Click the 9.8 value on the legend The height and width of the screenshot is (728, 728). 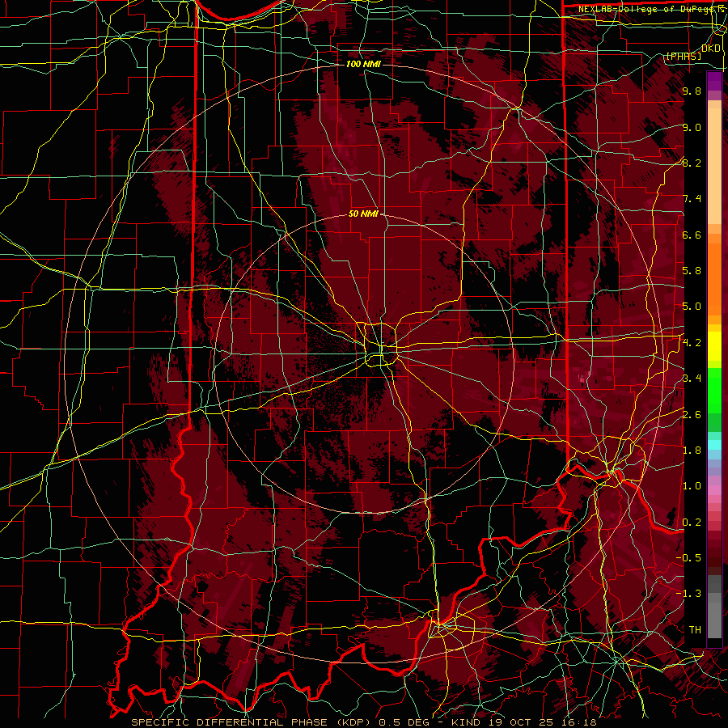click(692, 91)
